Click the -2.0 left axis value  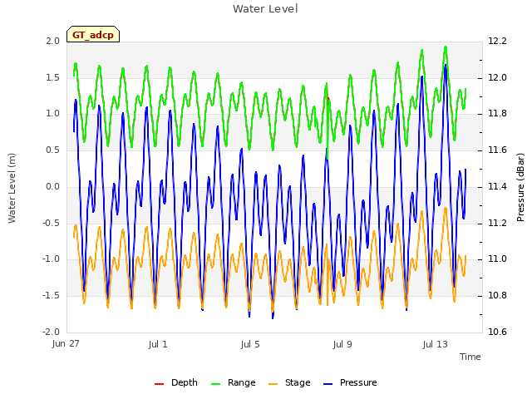click(52, 332)
